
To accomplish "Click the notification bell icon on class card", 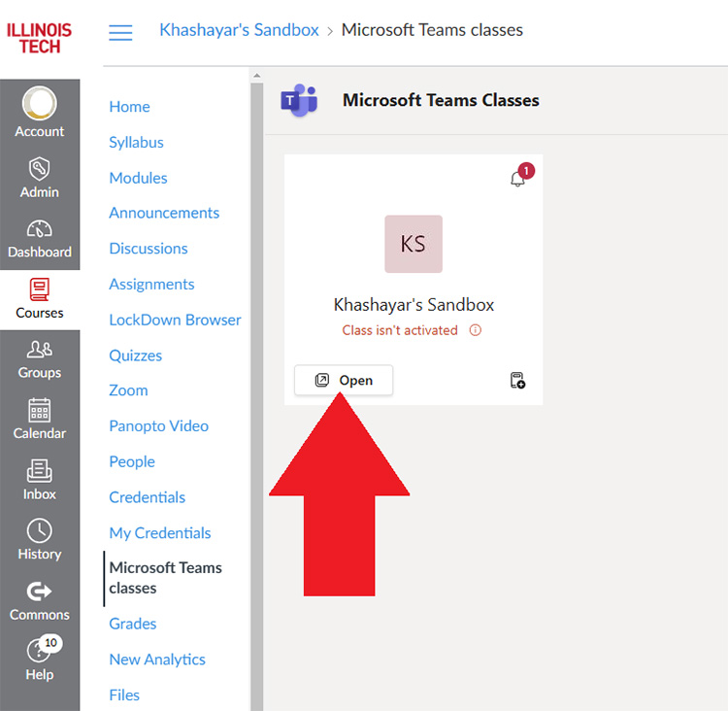I will [x=517, y=179].
